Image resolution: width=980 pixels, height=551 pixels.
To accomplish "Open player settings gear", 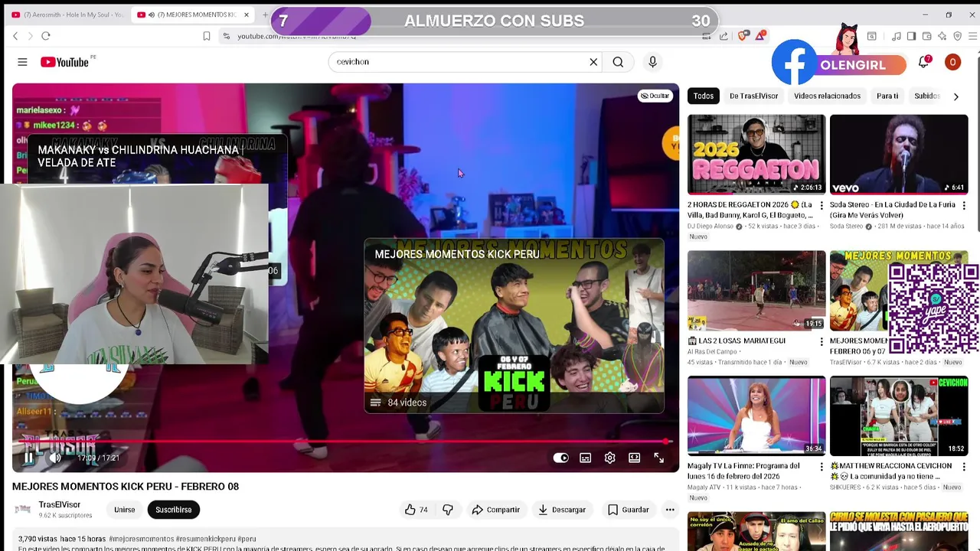I will coord(610,458).
